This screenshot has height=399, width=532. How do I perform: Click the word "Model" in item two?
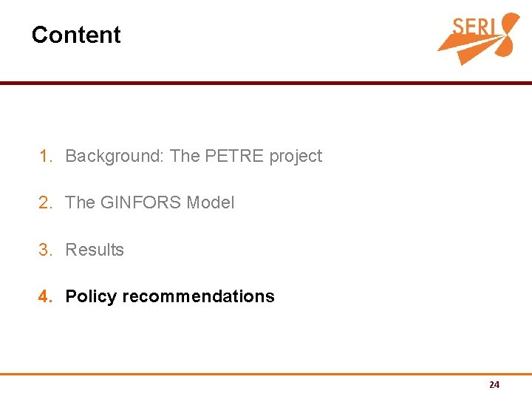211,202
